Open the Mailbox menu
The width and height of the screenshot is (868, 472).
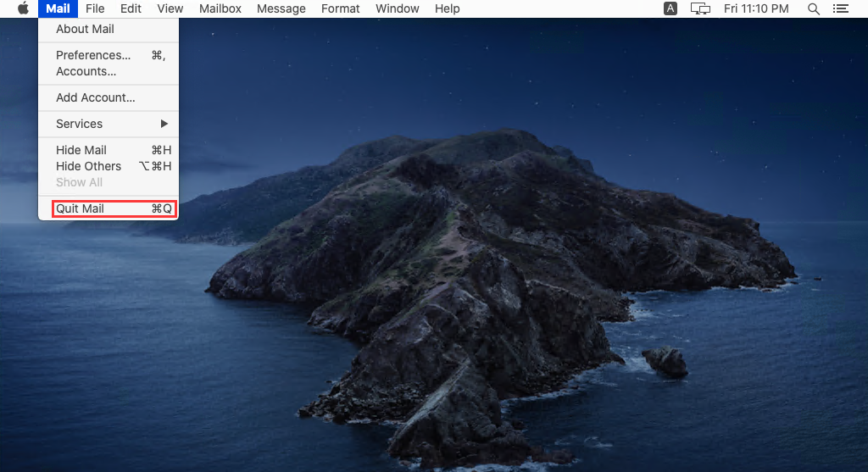coord(220,8)
